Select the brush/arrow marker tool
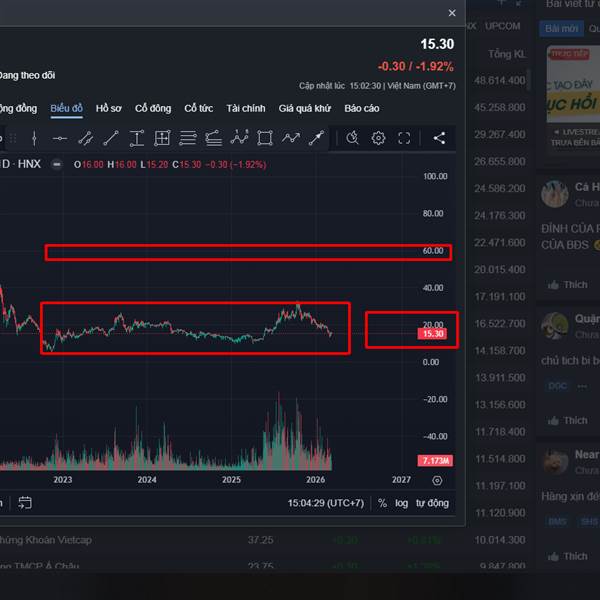 point(316,138)
